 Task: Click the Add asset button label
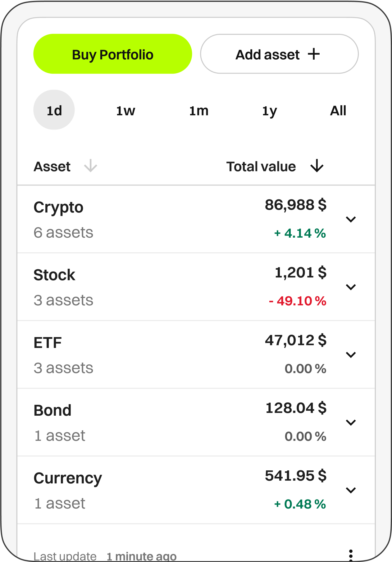click(x=267, y=55)
